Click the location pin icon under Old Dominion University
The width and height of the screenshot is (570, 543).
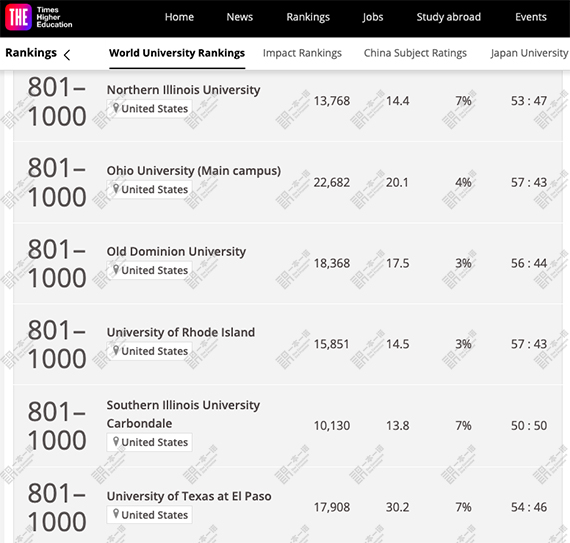tap(116, 270)
